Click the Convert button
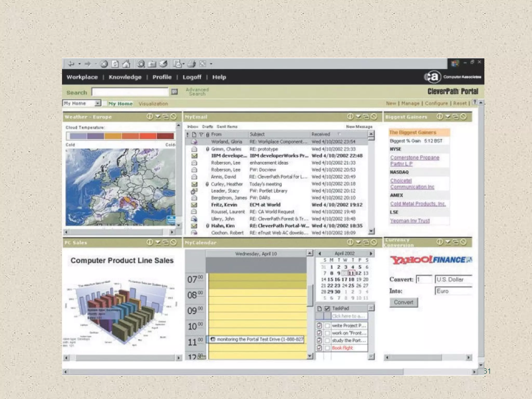The height and width of the screenshot is (399, 532). [404, 302]
